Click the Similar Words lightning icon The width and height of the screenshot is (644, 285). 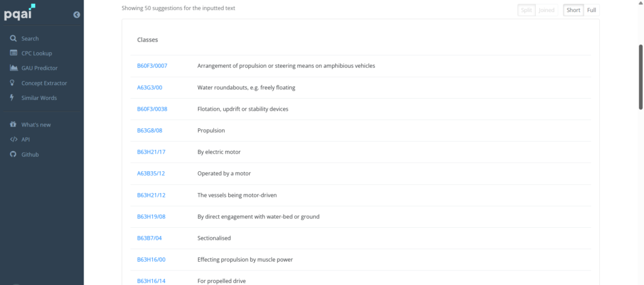[13, 98]
